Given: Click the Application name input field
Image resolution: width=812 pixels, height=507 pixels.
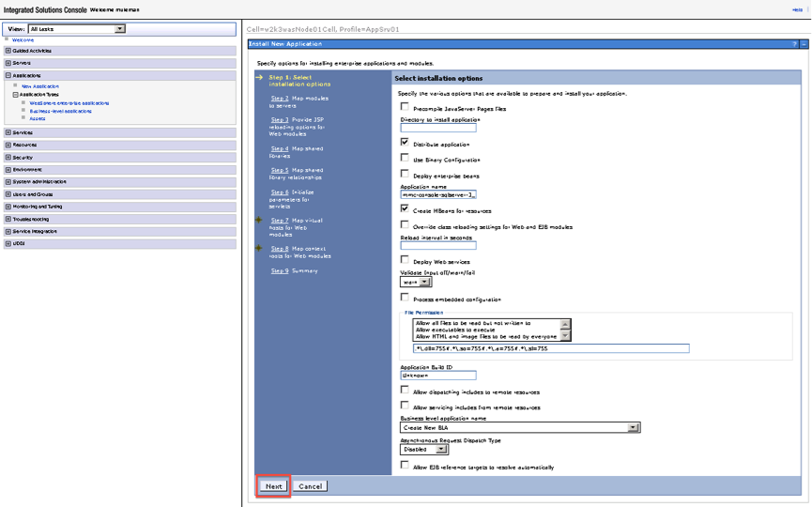Looking at the screenshot, I should pos(437,195).
